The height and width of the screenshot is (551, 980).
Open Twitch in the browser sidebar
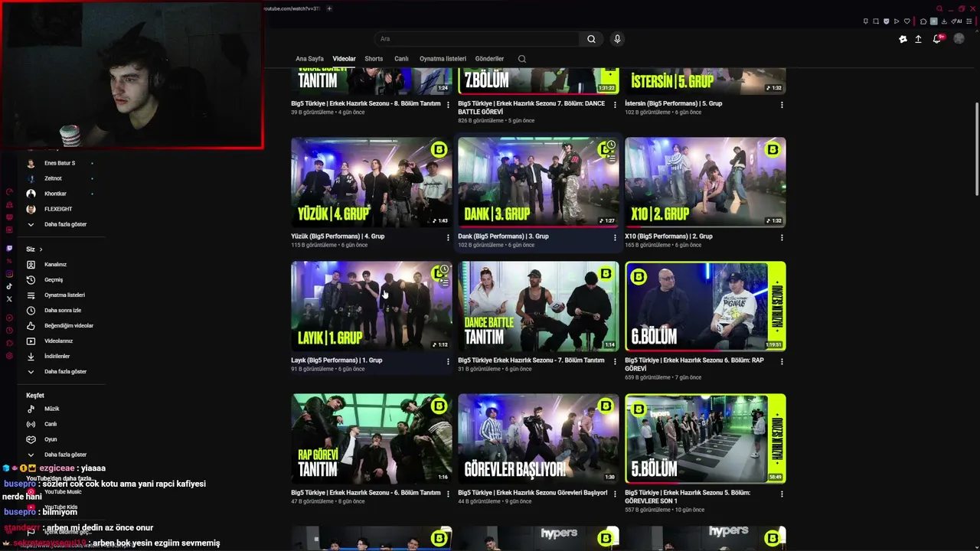click(x=9, y=249)
